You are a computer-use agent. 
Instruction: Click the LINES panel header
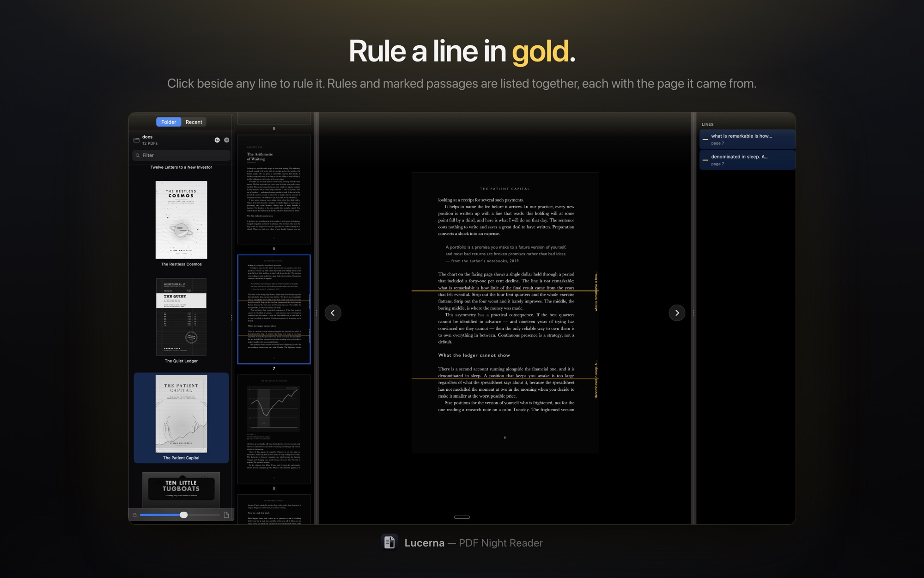(707, 124)
